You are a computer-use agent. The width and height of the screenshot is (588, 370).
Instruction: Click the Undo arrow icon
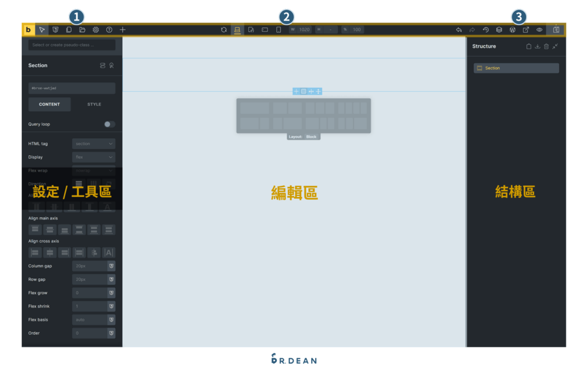pos(459,29)
